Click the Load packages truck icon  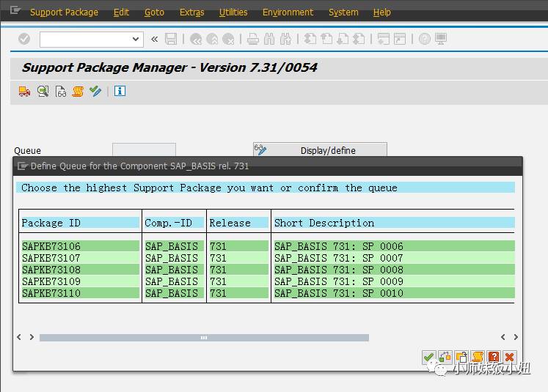[24, 92]
